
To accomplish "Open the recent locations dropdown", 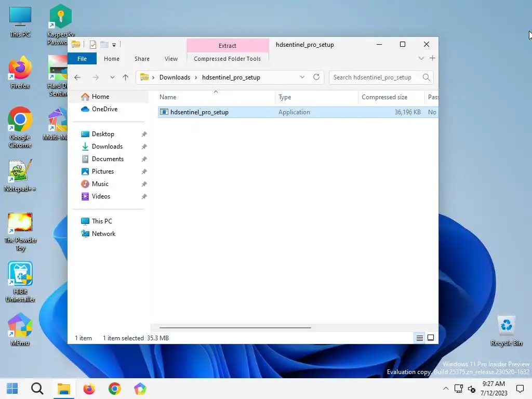I will tap(112, 77).
